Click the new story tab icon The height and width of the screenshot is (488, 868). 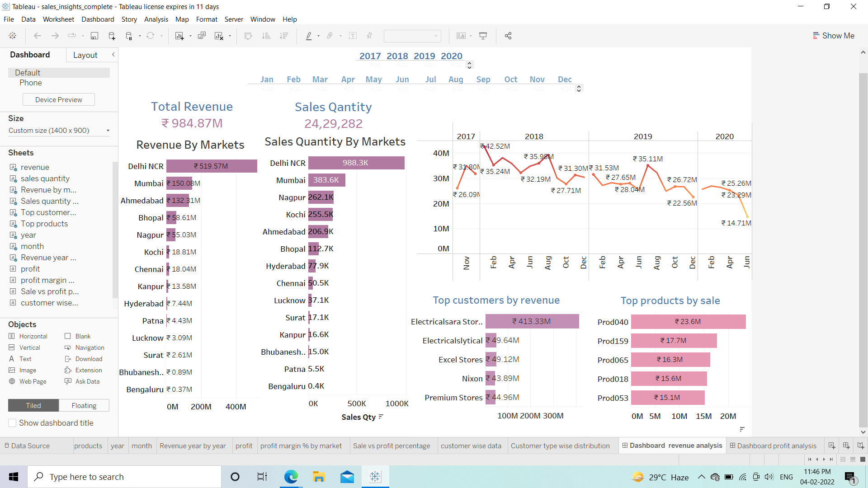860,446
